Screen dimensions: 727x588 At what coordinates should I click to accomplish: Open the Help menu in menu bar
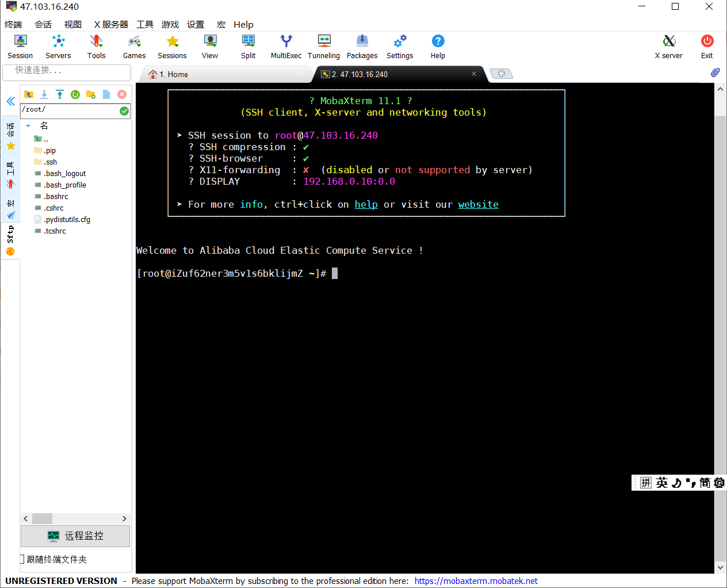click(243, 25)
